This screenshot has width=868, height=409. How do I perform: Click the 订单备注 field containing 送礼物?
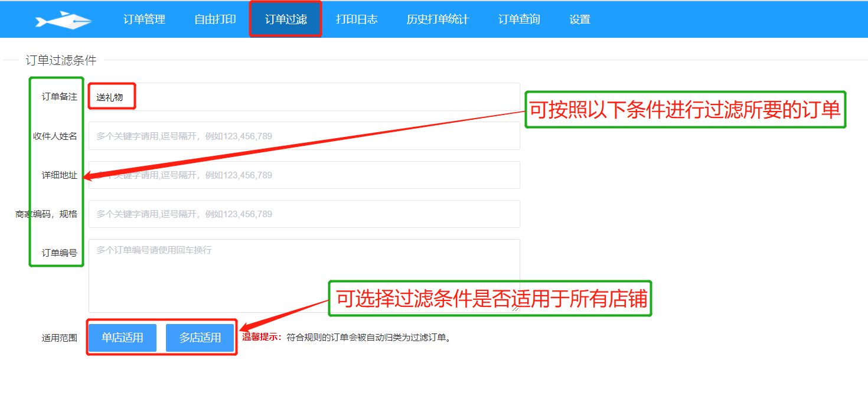[x=304, y=97]
